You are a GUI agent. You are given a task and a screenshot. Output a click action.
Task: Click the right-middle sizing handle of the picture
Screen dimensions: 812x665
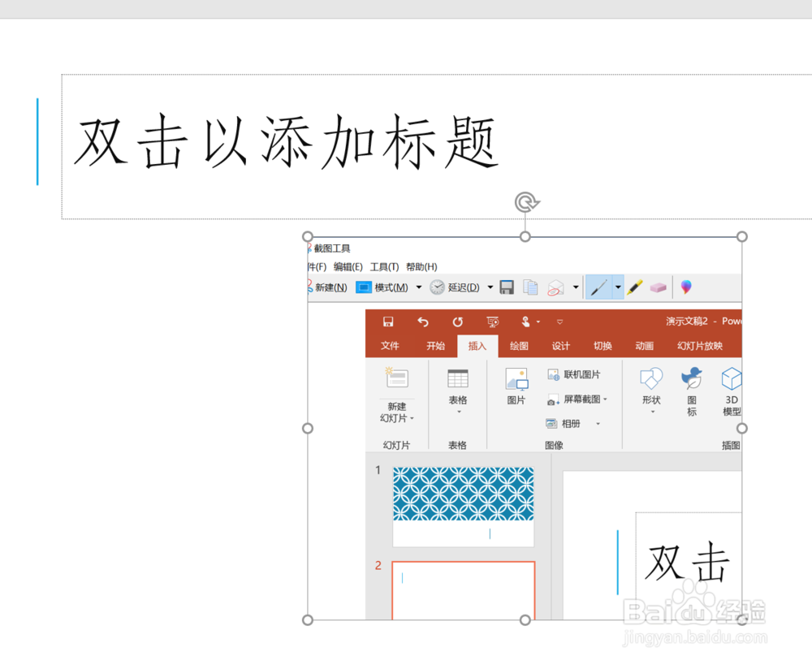[x=742, y=429]
